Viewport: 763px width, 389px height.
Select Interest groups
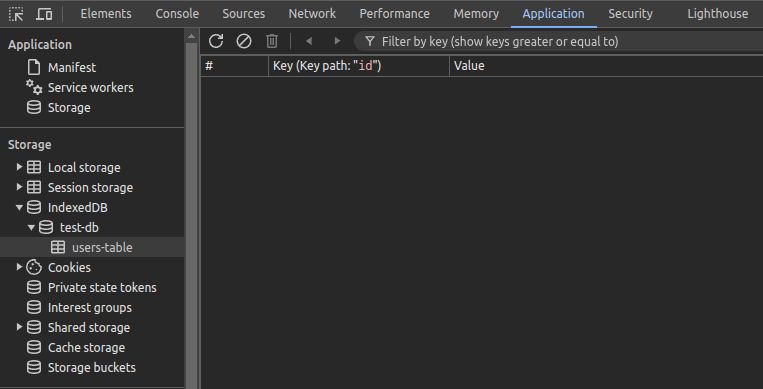tap(90, 308)
